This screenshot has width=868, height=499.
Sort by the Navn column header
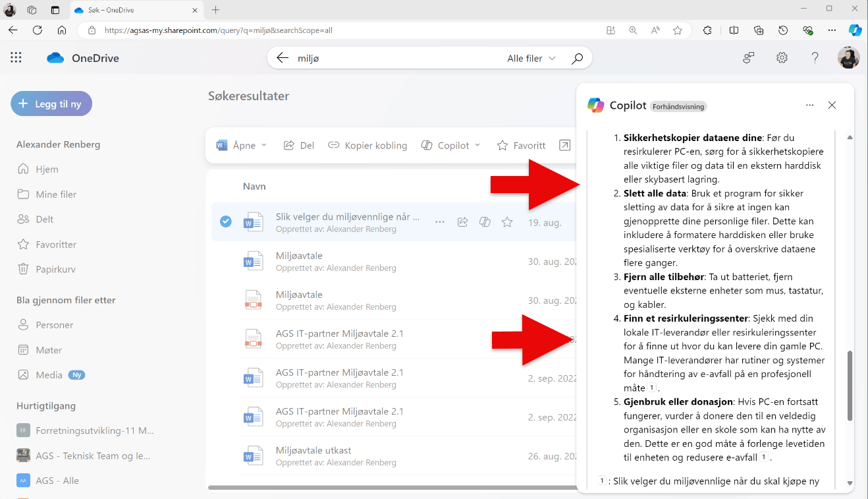click(254, 186)
